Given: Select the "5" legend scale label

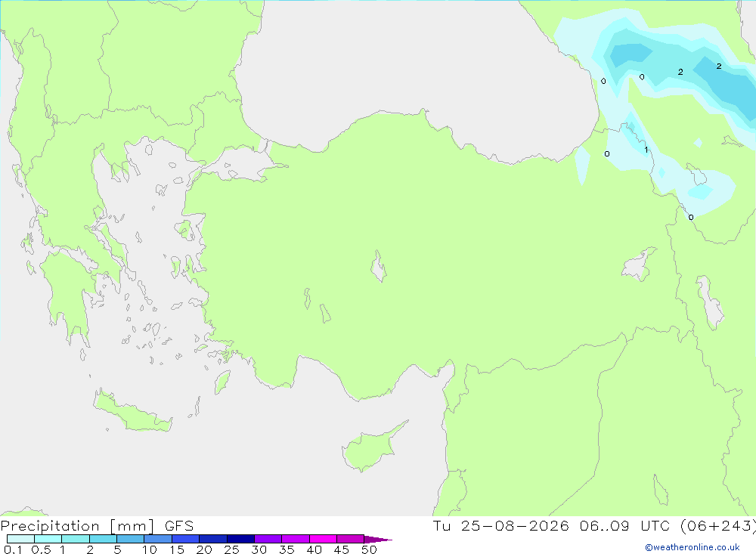Looking at the screenshot, I should [x=117, y=549].
